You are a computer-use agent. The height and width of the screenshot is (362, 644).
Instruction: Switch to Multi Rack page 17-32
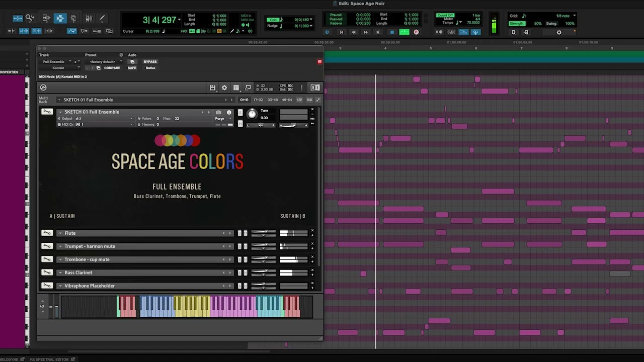(258, 100)
